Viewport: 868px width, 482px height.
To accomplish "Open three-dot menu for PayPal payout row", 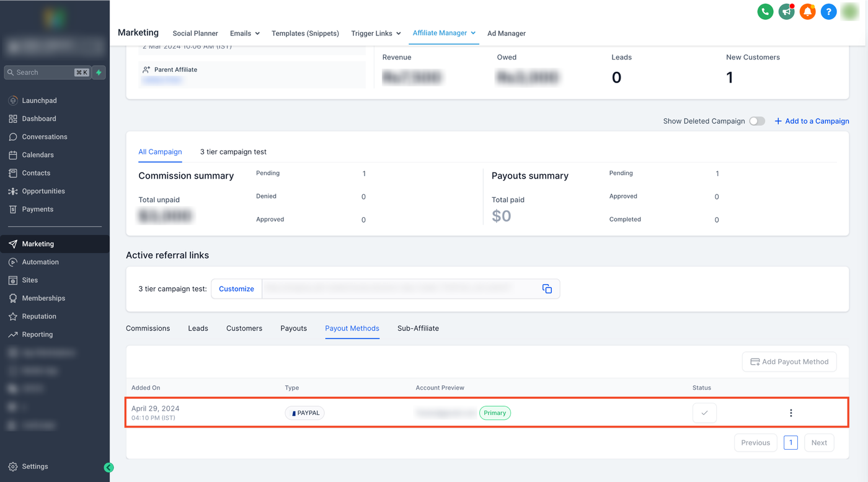I will click(790, 413).
